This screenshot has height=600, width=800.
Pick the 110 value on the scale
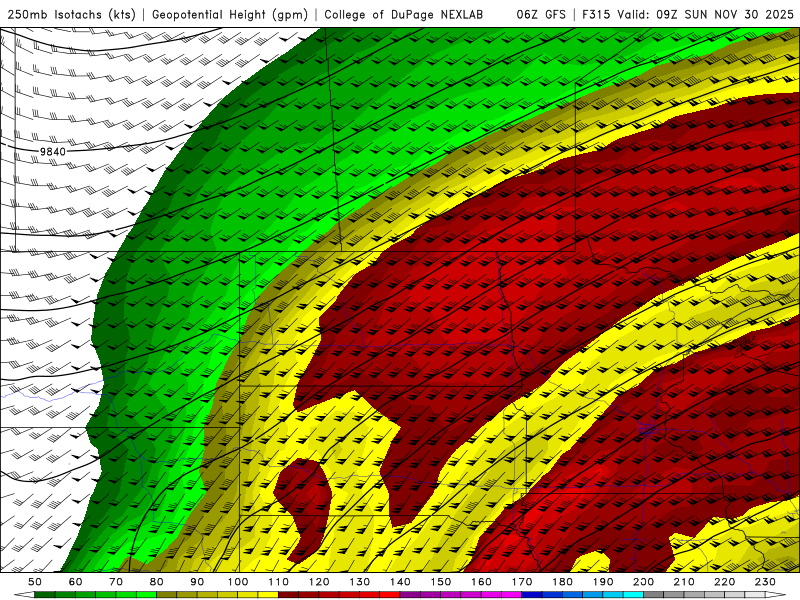(279, 582)
